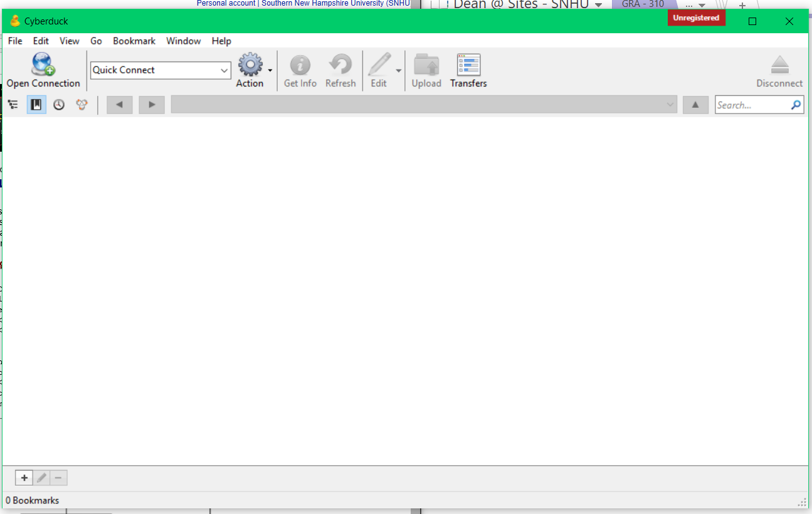Click the remove bookmark minus button
Viewport: 812px width, 514px height.
coord(58,478)
